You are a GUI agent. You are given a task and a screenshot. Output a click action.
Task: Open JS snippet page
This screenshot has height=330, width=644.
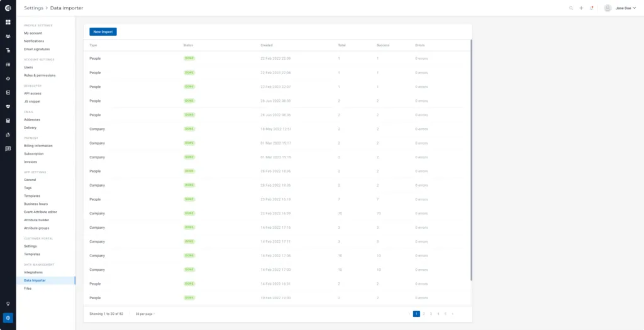point(33,101)
